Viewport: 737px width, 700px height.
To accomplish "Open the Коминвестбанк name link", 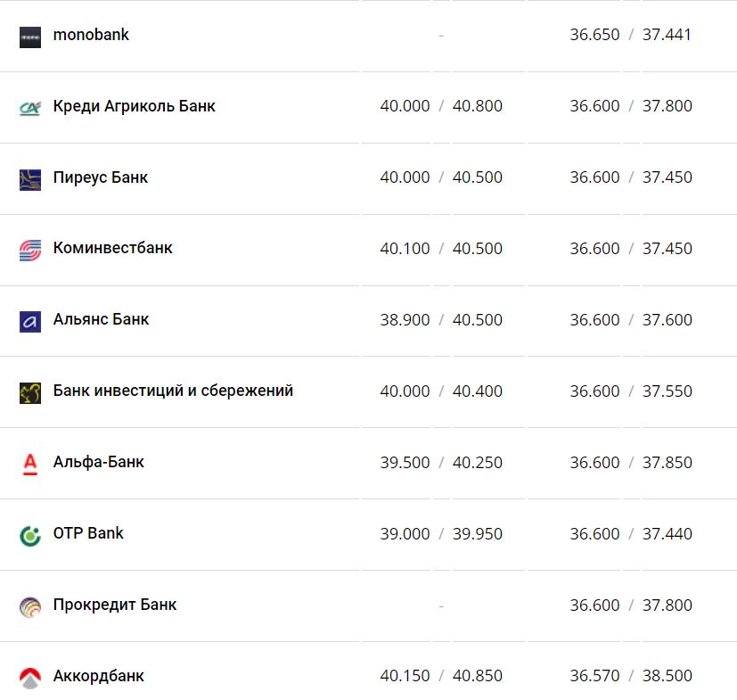I will pyautogui.click(x=113, y=248).
